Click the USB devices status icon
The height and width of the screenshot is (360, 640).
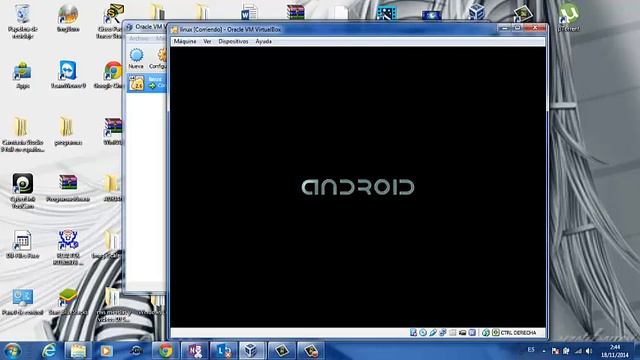433,333
